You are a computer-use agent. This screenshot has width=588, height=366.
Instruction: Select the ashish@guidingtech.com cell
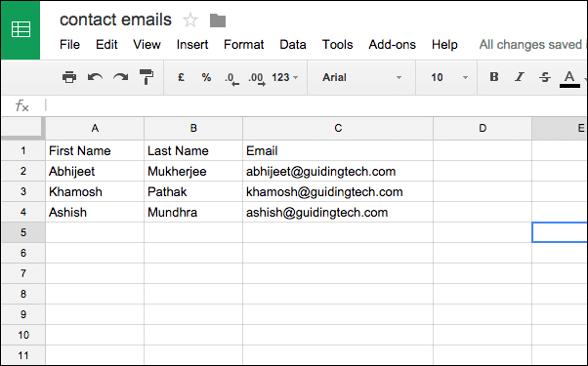338,212
